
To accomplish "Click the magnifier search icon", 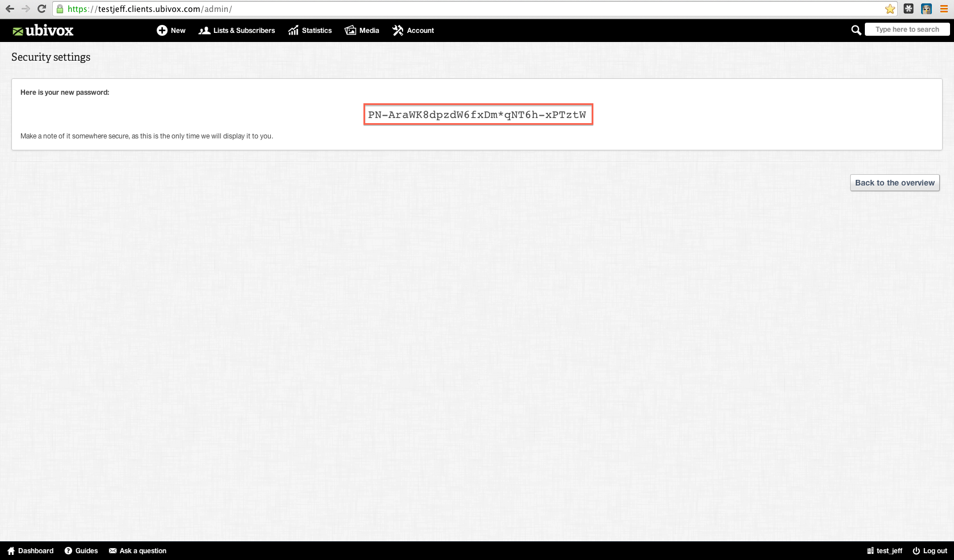I will click(x=856, y=30).
